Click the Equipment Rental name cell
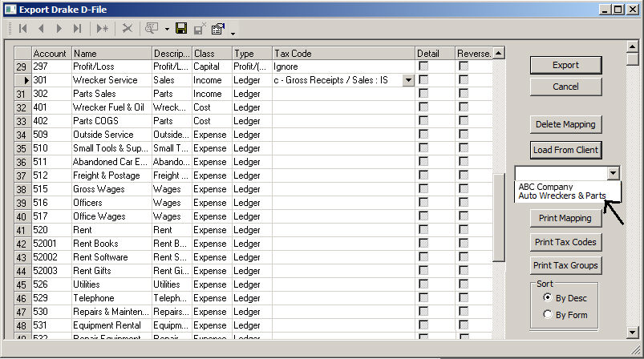 pos(111,325)
